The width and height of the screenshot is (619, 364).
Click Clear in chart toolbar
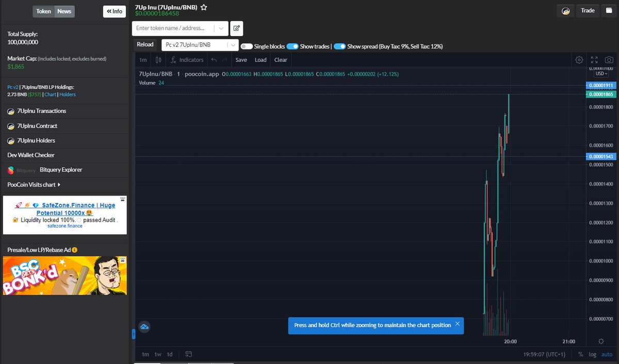click(x=281, y=60)
